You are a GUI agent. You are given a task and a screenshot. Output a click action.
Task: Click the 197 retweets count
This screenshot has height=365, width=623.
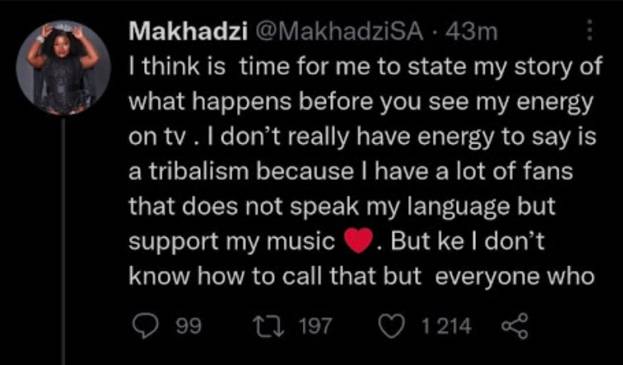314,327
